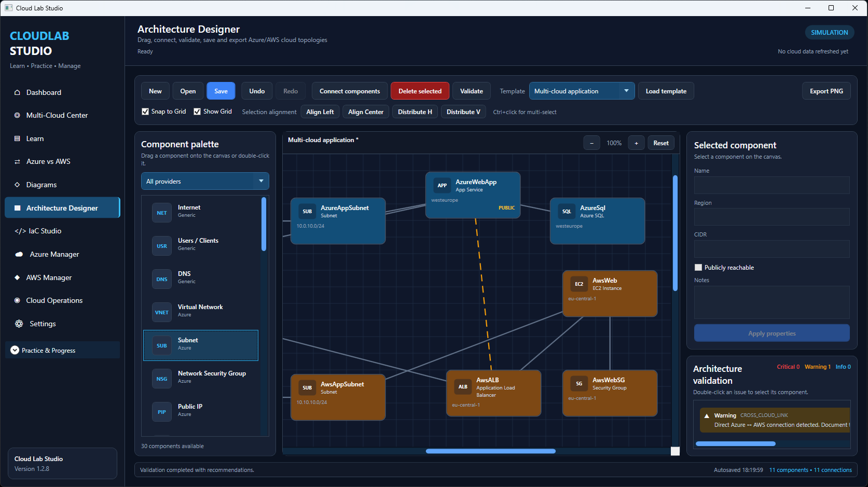Screen dimensions: 868x487
Task: Click the Azure vs AWS compare icon
Action: (x=17, y=161)
